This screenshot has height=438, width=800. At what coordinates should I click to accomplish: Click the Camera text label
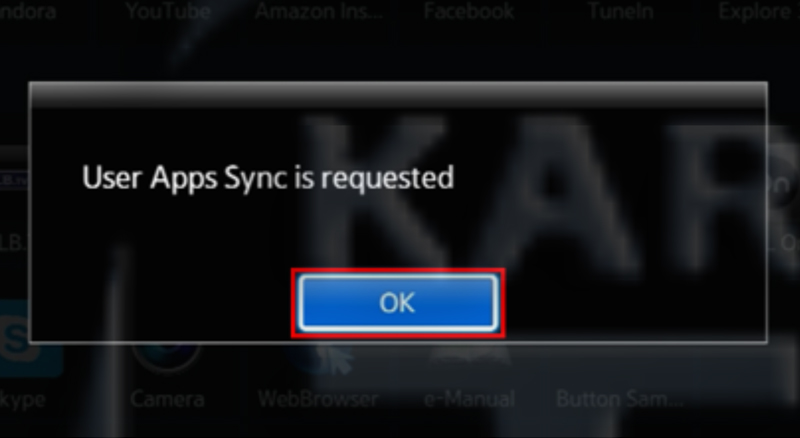(167, 399)
